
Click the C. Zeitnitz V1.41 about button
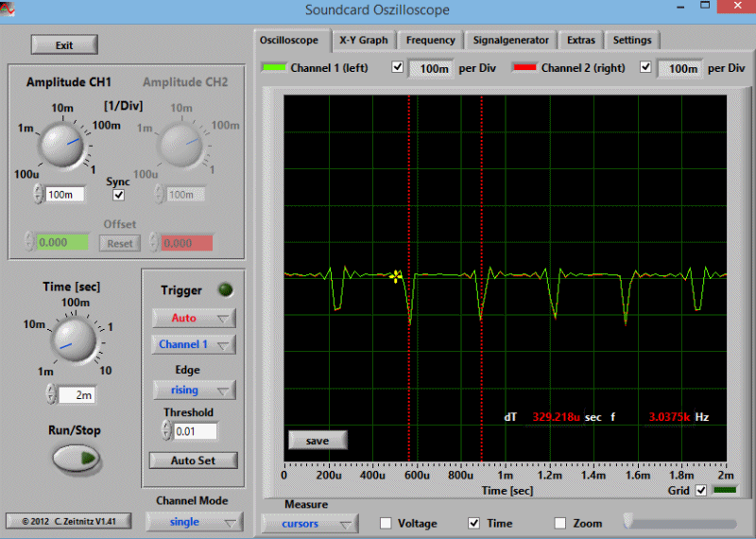pyautogui.click(x=68, y=521)
